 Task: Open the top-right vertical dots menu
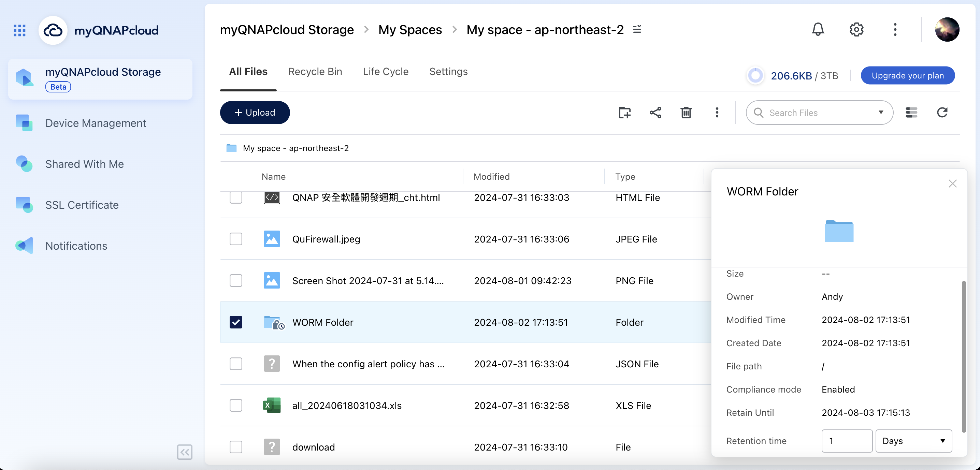[895, 29]
